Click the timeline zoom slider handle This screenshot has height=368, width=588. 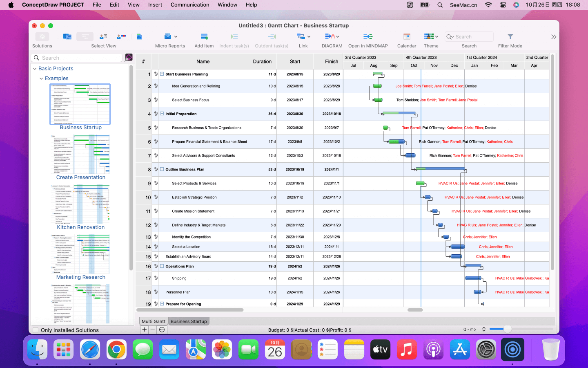click(x=507, y=329)
